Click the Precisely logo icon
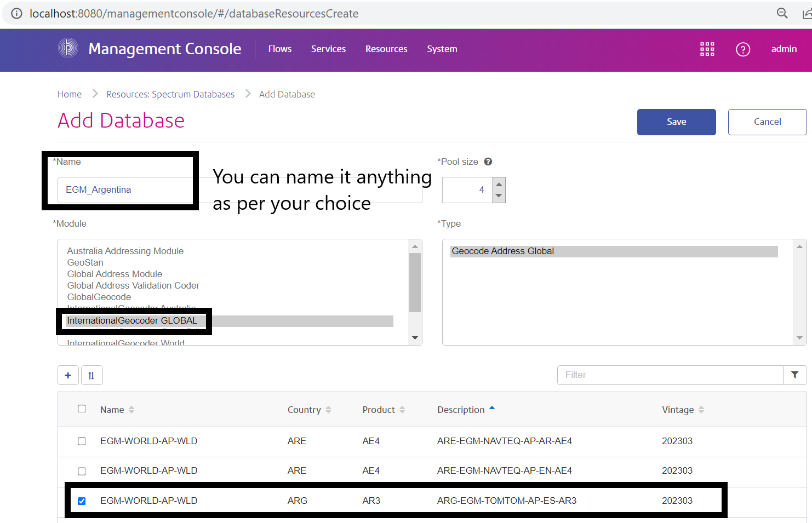This screenshot has height=523, width=812. 67,49
